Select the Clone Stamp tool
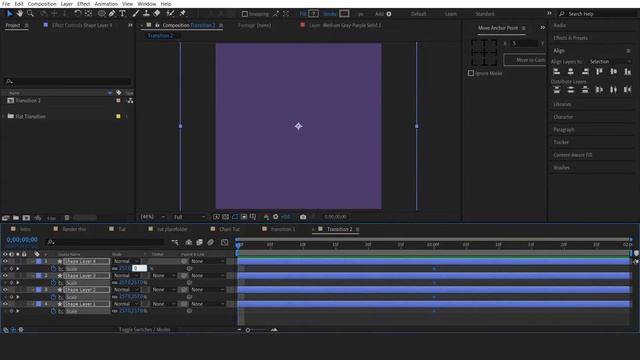This screenshot has height=360, width=640. 146,13
